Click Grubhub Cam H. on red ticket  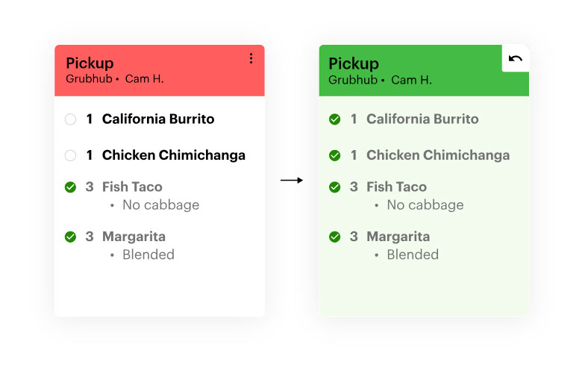[x=114, y=79]
